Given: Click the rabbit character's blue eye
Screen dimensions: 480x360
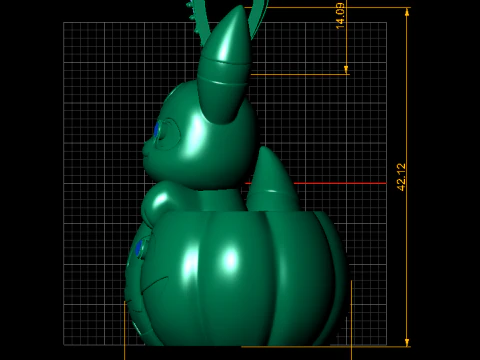Looking at the screenshot, I should [x=156, y=130].
